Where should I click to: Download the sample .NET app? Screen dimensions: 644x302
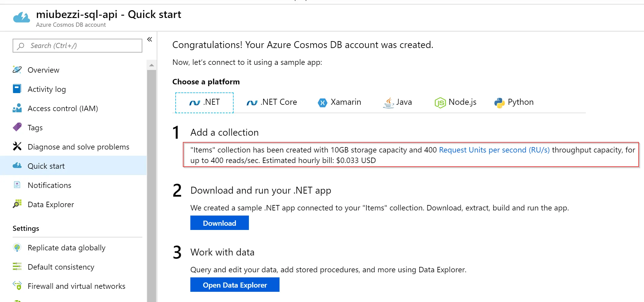click(x=219, y=223)
